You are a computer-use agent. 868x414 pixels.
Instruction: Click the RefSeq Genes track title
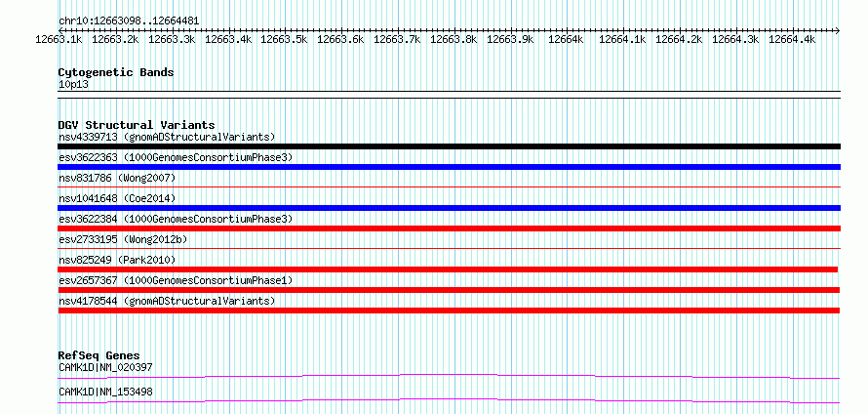(x=99, y=355)
